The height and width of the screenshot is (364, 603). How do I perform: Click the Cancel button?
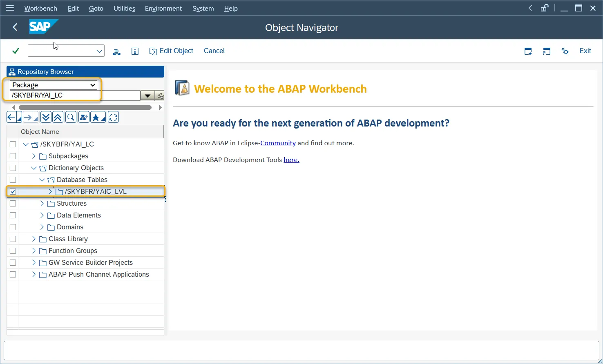(214, 51)
